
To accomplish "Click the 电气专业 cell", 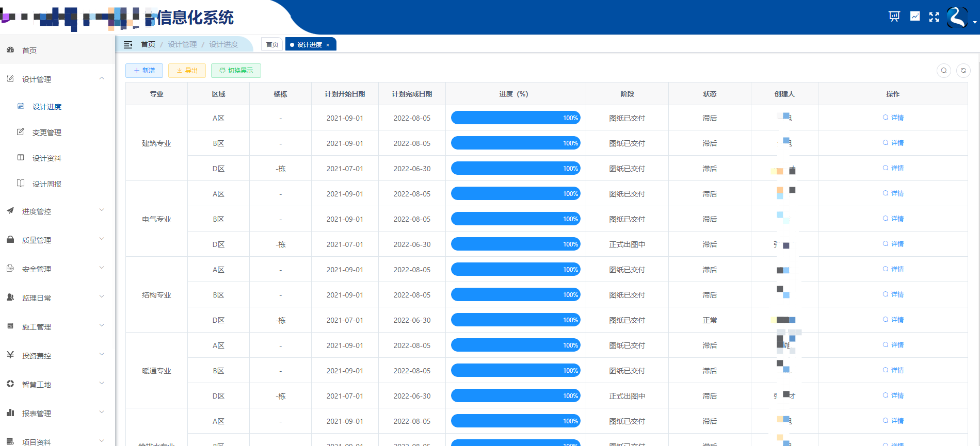I will [156, 219].
